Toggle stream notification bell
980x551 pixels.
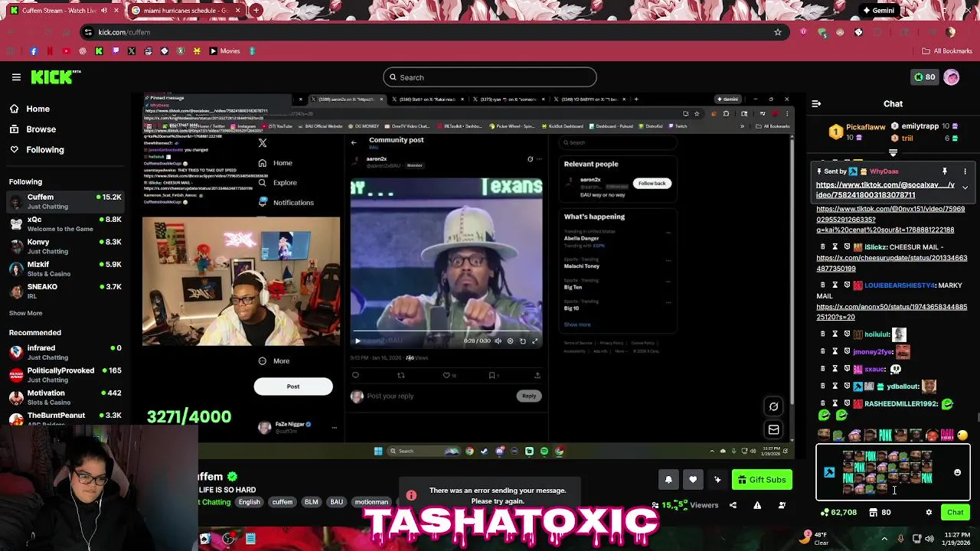[x=668, y=480]
